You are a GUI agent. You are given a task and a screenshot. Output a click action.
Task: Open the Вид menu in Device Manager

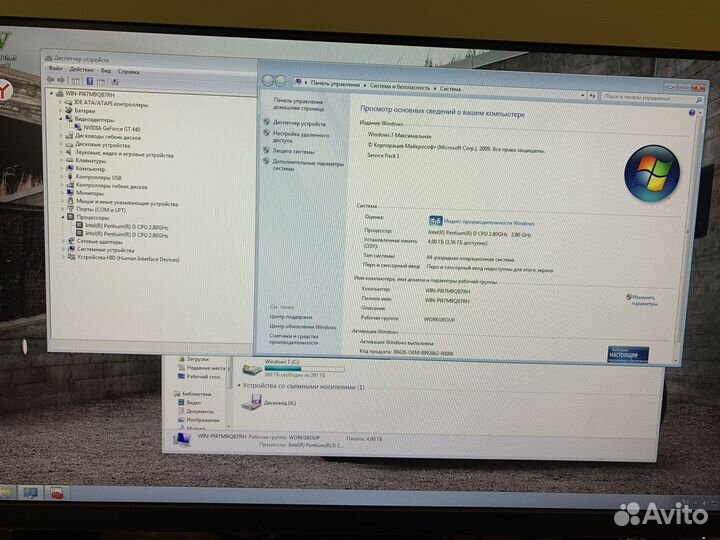[106, 71]
